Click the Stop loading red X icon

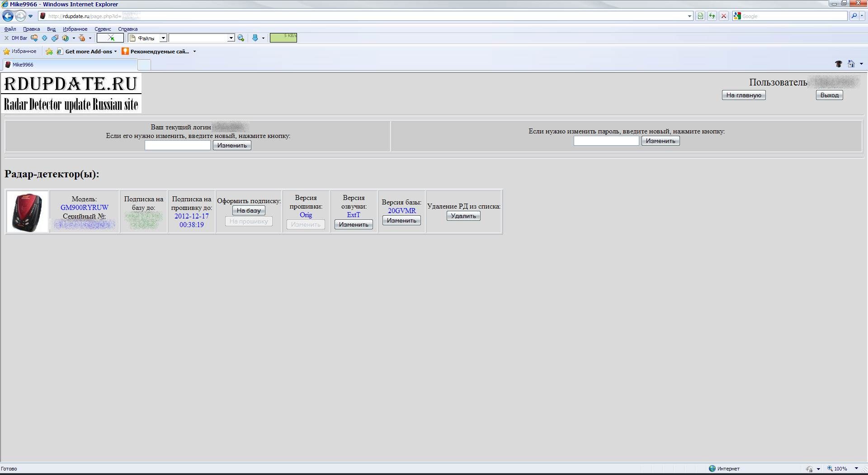tap(724, 16)
